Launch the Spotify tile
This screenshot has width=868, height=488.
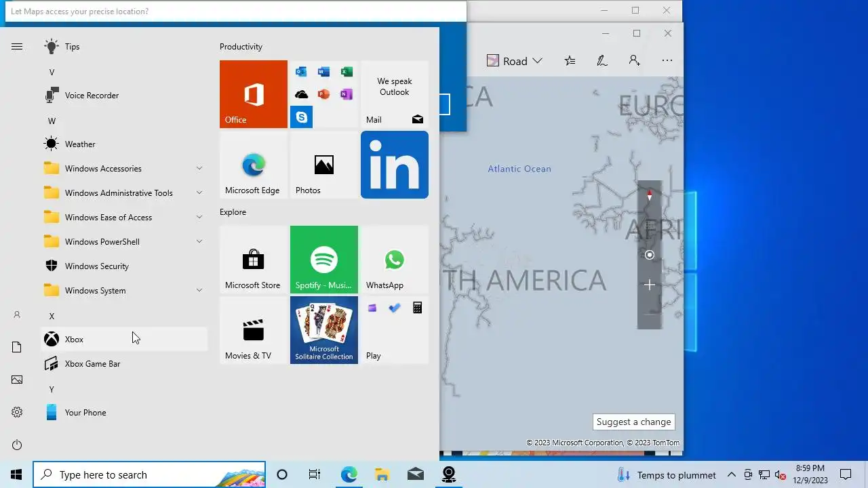pyautogui.click(x=324, y=260)
